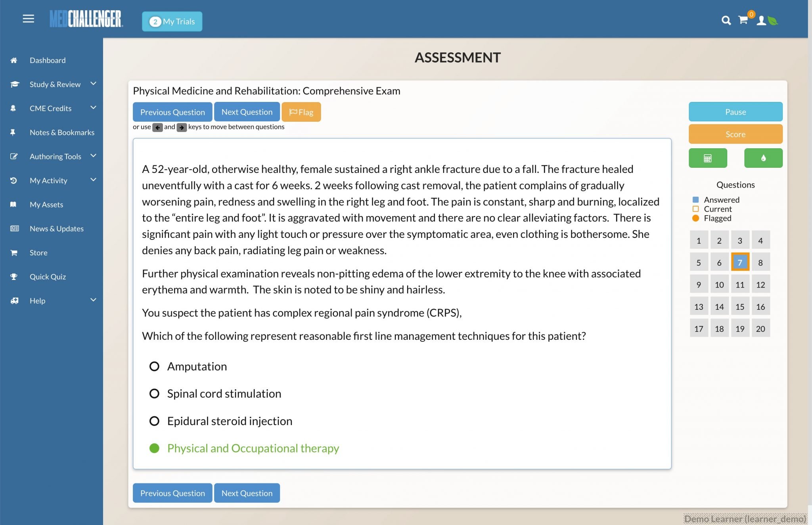This screenshot has width=812, height=525.
Task: Click the user profile icon
Action: 761,21
